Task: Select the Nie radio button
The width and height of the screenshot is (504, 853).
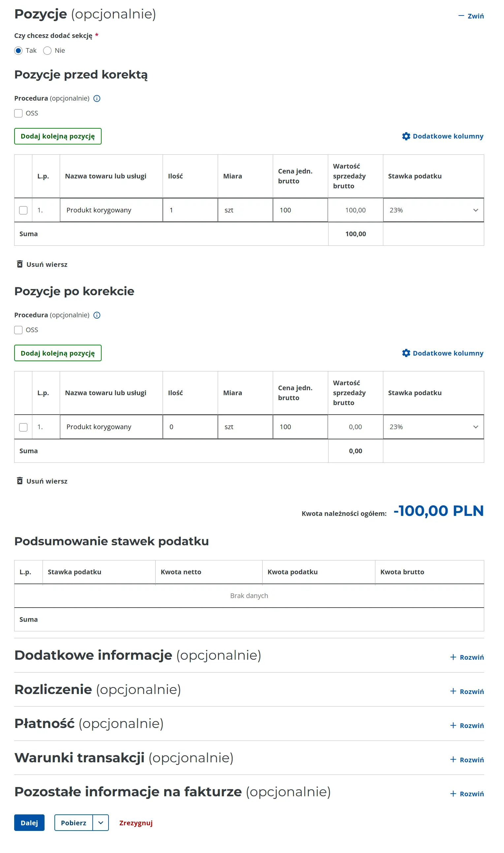Action: tap(48, 51)
